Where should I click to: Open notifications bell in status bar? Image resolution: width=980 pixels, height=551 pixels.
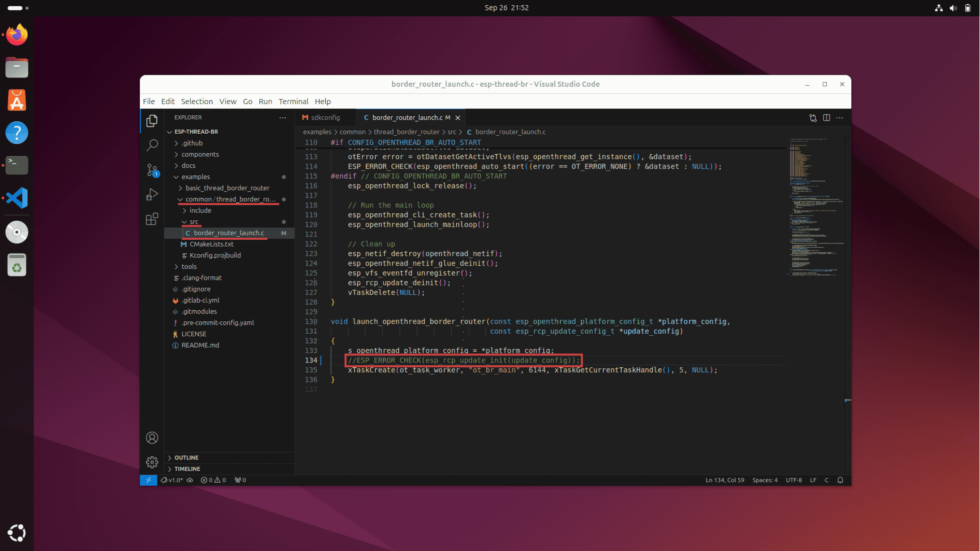840,480
